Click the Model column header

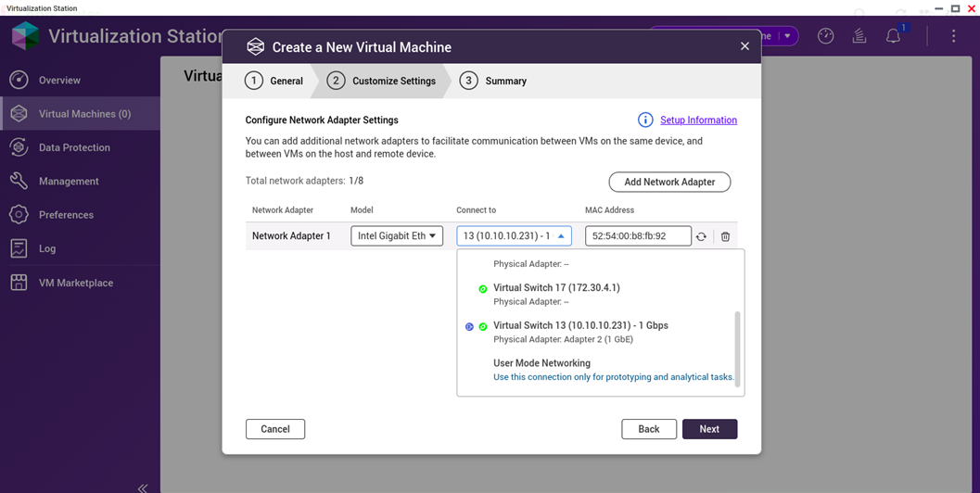click(362, 210)
